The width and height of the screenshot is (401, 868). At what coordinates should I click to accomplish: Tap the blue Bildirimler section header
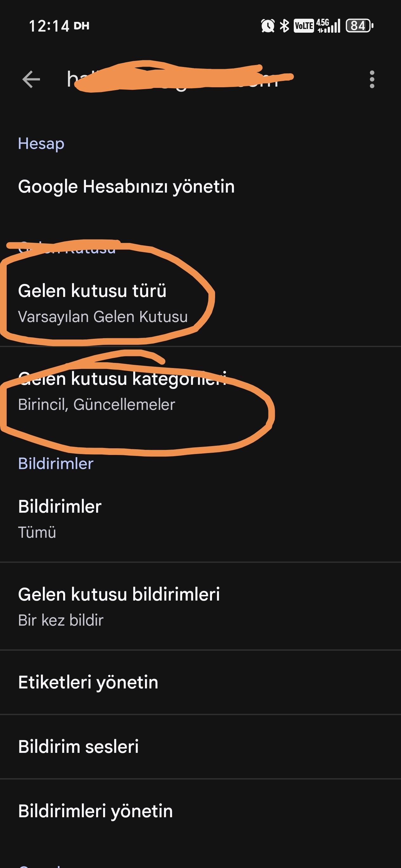click(x=56, y=463)
